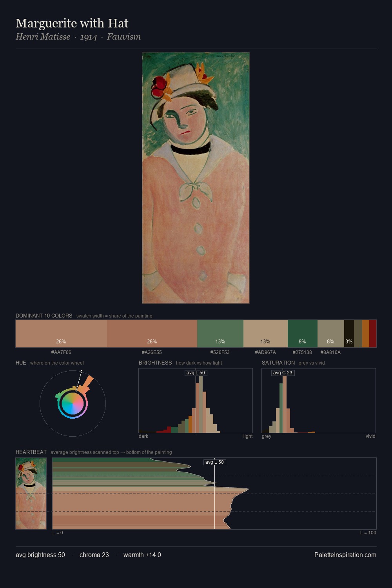Open the main Matisse painting image

pos(196,178)
